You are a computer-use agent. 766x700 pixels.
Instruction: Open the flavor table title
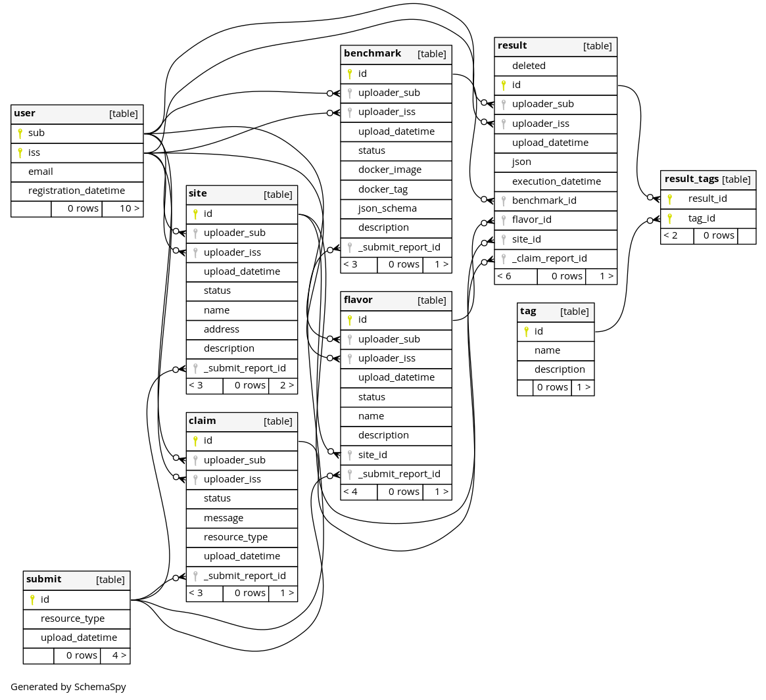358,300
